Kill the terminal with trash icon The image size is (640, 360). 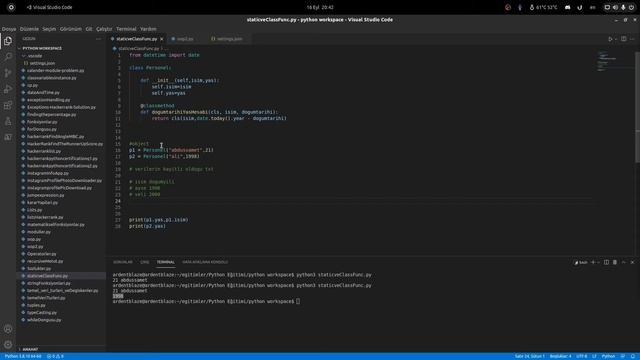click(615, 262)
